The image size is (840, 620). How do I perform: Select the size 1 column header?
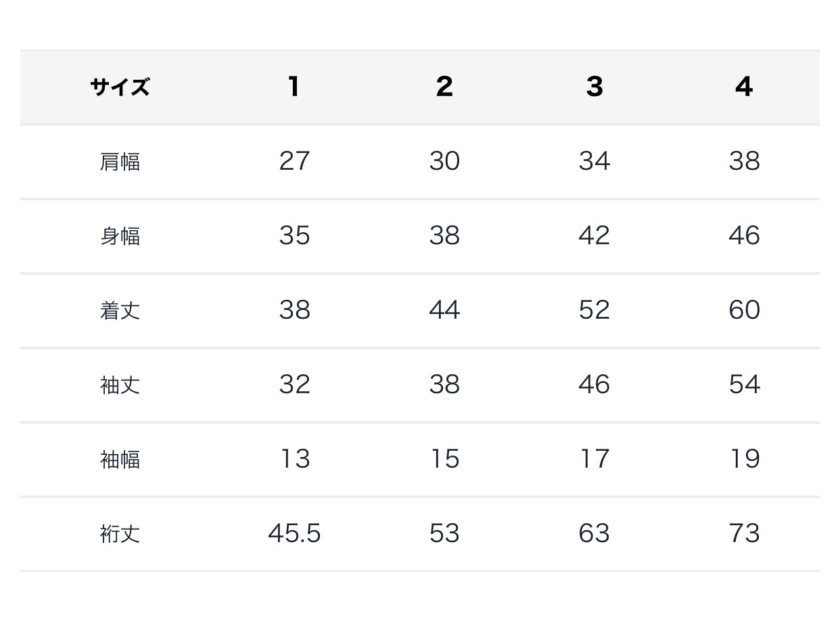[x=294, y=87]
